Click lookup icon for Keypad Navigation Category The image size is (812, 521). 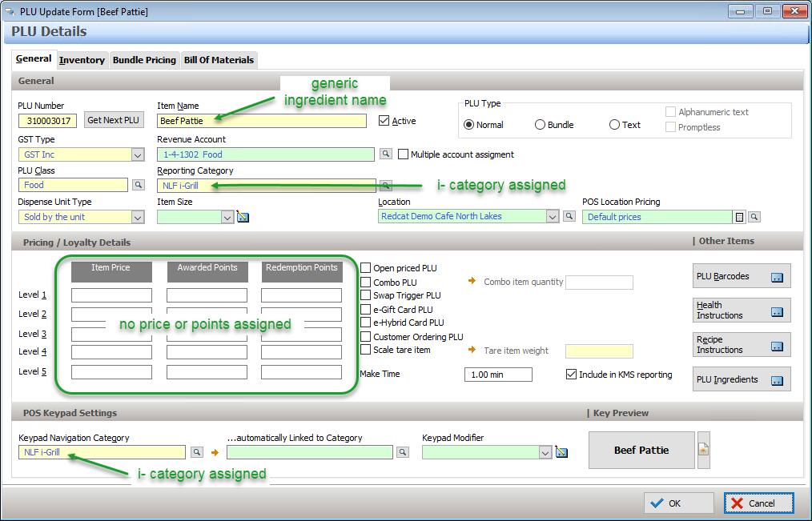pyautogui.click(x=196, y=453)
